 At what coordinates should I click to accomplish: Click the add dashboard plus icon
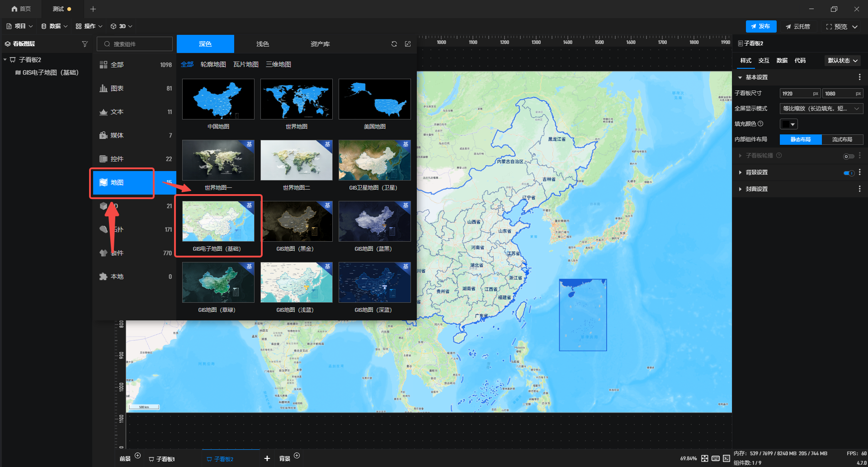pyautogui.click(x=267, y=458)
